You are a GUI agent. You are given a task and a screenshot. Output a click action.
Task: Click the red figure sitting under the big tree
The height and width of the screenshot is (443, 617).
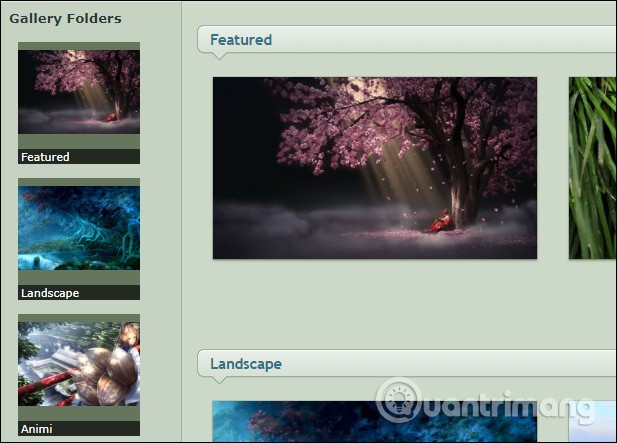click(439, 222)
